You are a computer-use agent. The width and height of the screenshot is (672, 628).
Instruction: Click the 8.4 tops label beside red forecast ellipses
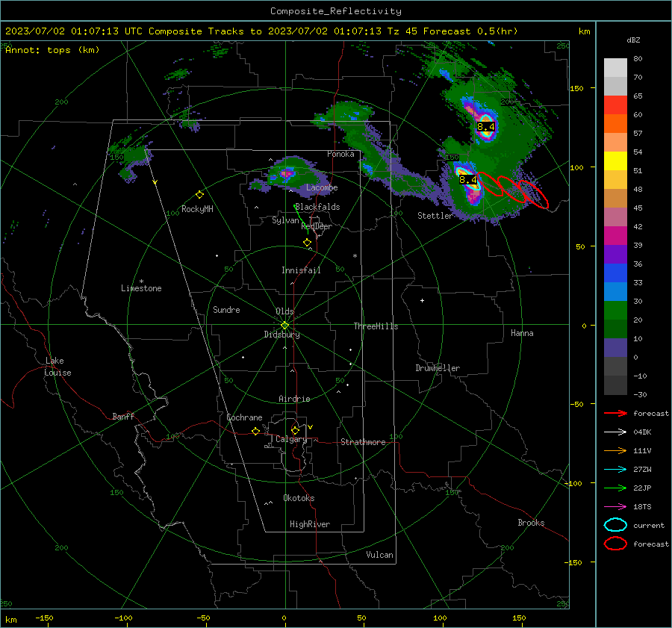tap(468, 180)
